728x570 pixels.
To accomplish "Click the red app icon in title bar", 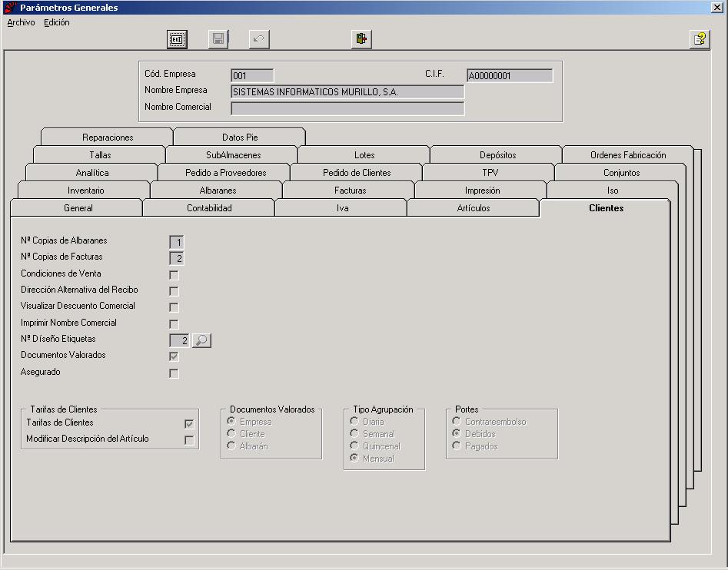I will (x=10, y=8).
